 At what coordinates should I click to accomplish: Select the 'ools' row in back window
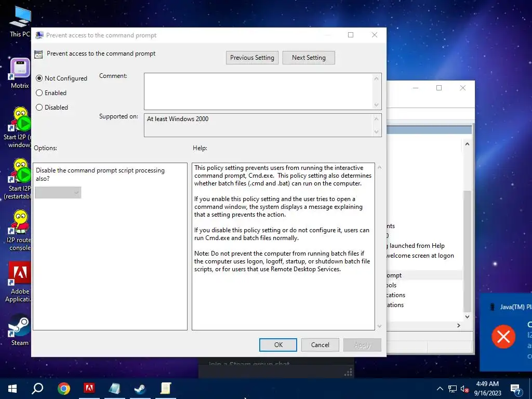pyautogui.click(x=392, y=285)
